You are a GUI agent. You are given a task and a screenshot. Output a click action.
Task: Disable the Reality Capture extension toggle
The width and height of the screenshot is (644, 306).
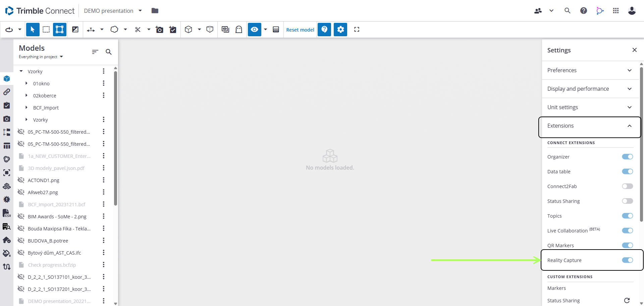coord(627,260)
